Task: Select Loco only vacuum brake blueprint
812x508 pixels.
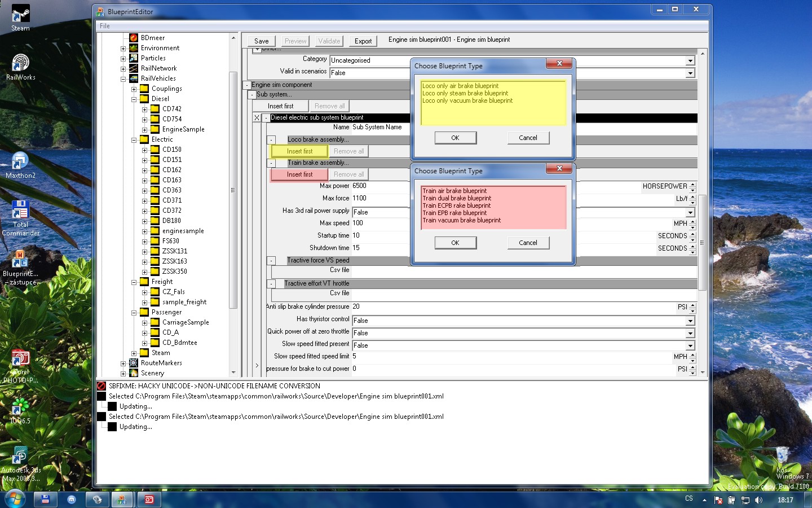Action: pos(467,100)
